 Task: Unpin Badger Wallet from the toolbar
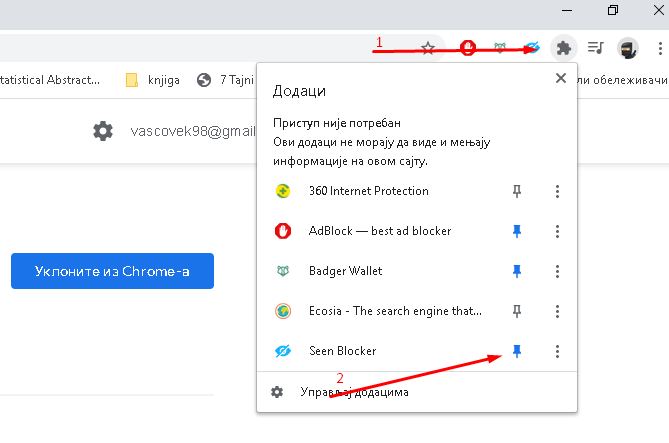(517, 271)
